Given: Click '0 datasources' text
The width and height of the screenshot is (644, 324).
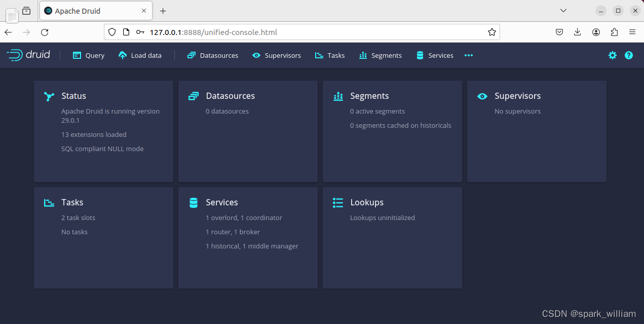Looking at the screenshot, I should click(x=227, y=111).
